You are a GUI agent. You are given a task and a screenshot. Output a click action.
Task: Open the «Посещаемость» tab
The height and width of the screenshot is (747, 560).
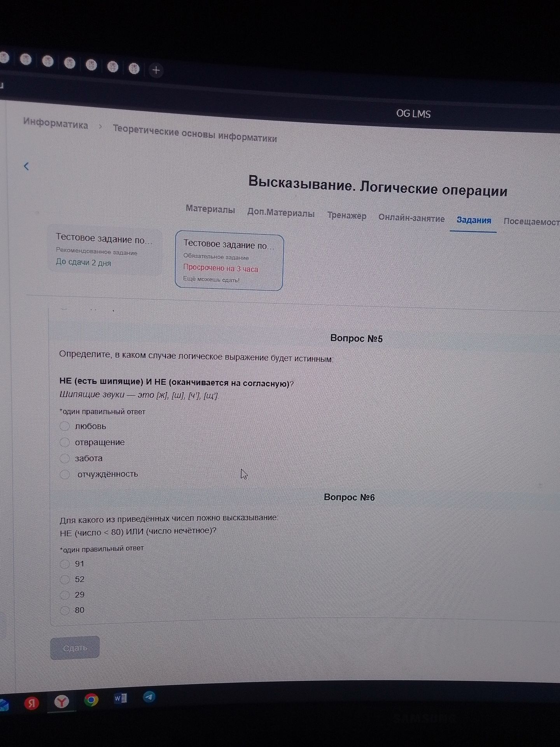(x=532, y=222)
